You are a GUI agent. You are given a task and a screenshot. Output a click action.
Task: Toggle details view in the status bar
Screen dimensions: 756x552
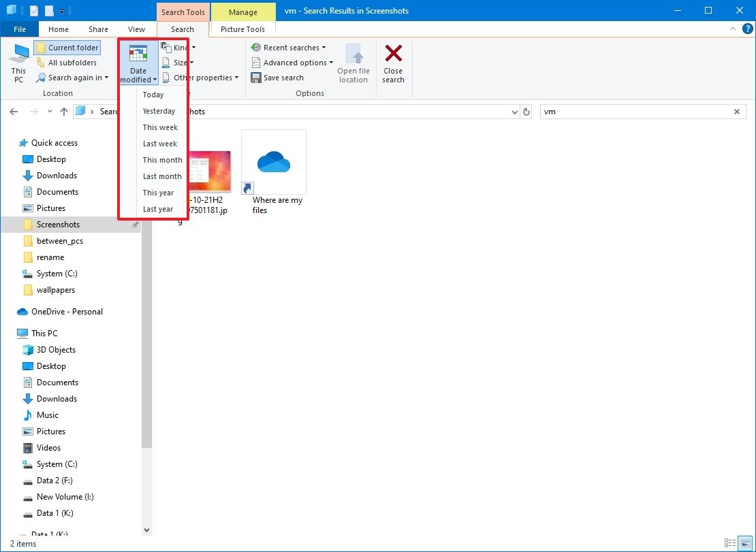(x=729, y=543)
